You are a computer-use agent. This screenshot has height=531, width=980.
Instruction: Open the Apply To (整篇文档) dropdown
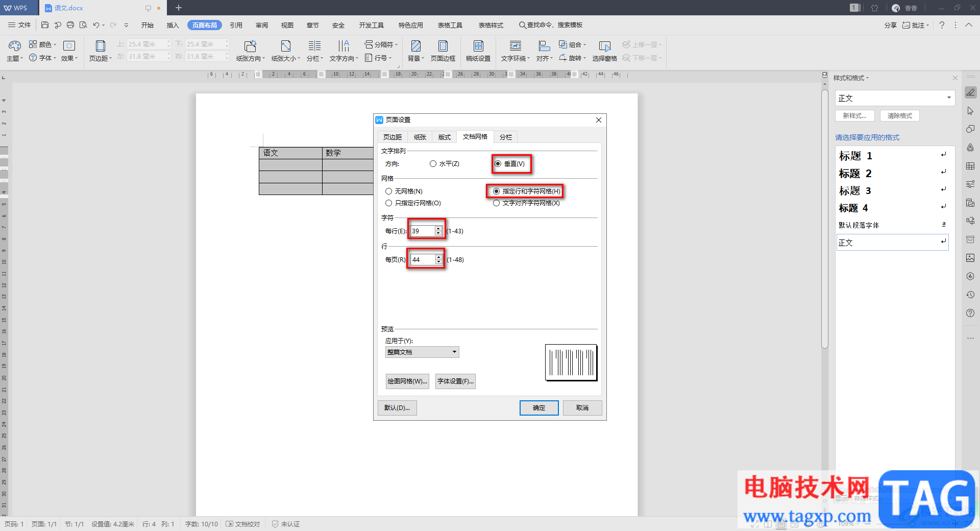(422, 352)
